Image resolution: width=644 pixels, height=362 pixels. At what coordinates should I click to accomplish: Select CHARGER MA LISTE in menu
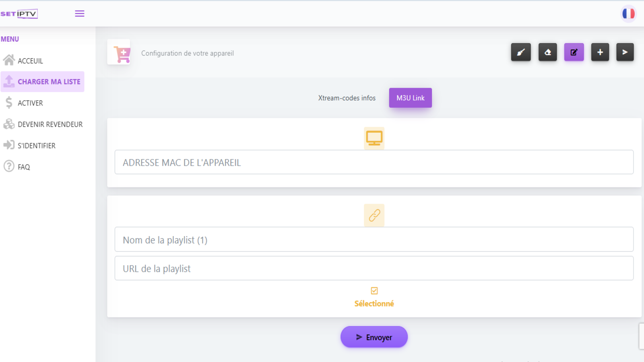[42, 82]
